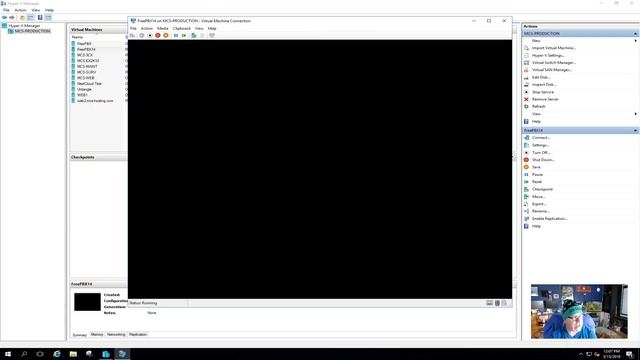Click green Reset icon in VM toolbar
This screenshot has height=360, width=640.
[184, 36]
